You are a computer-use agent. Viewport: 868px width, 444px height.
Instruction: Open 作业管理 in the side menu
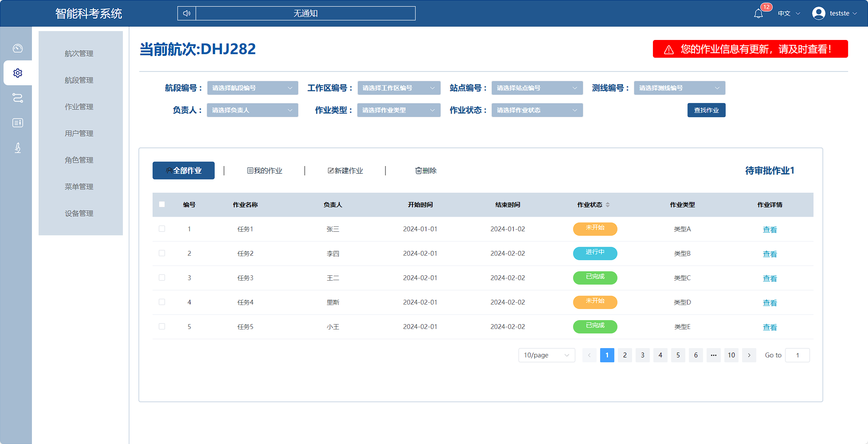[x=79, y=107]
